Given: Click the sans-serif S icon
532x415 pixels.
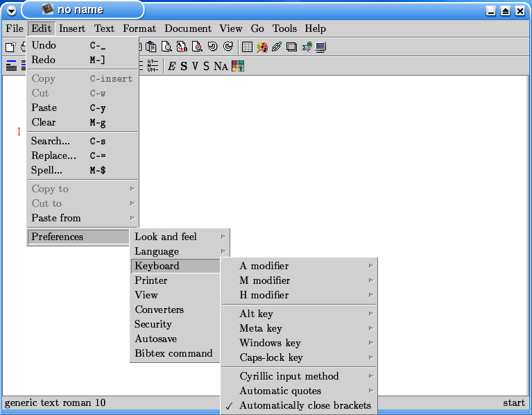Looking at the screenshot, I should click(206, 66).
